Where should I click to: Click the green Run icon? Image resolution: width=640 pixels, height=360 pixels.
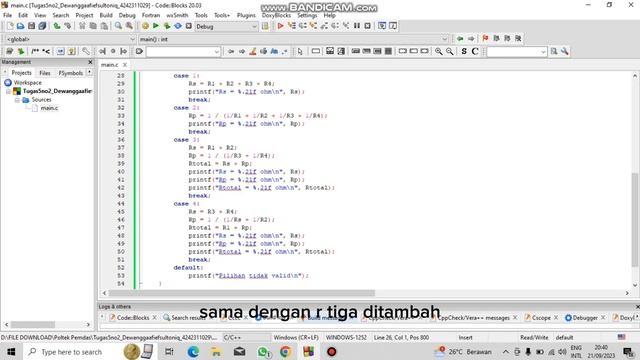click(x=156, y=26)
